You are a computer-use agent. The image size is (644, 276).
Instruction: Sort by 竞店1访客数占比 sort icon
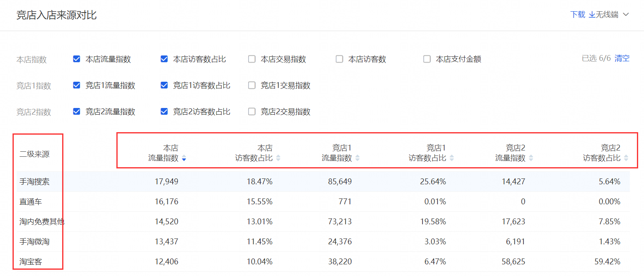coord(452,158)
